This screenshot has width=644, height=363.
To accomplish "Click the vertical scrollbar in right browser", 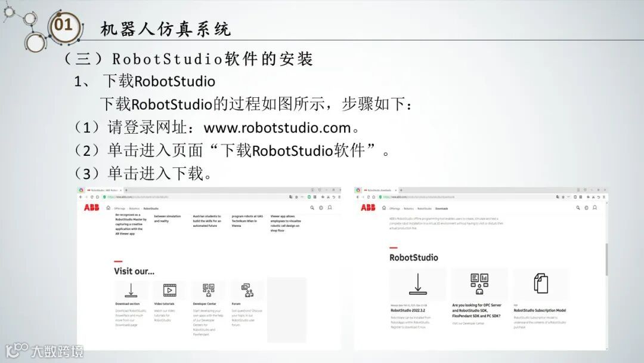I will click(x=606, y=259).
